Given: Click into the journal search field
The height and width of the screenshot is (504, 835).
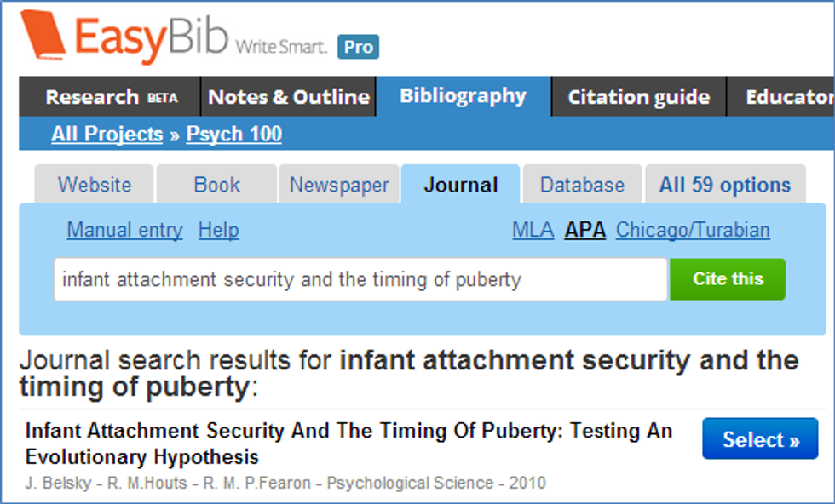Looking at the screenshot, I should click(360, 279).
